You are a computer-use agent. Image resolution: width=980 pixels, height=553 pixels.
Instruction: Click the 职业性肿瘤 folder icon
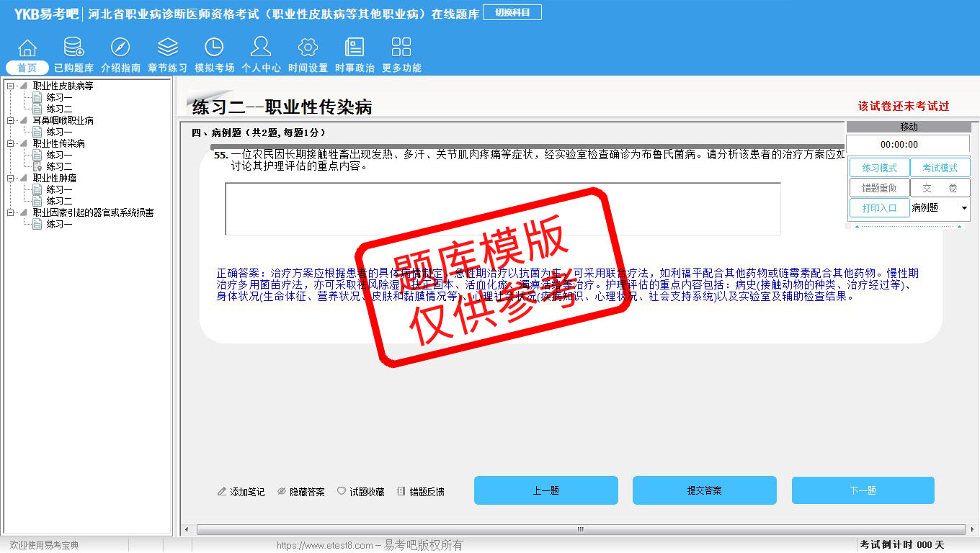(24, 178)
